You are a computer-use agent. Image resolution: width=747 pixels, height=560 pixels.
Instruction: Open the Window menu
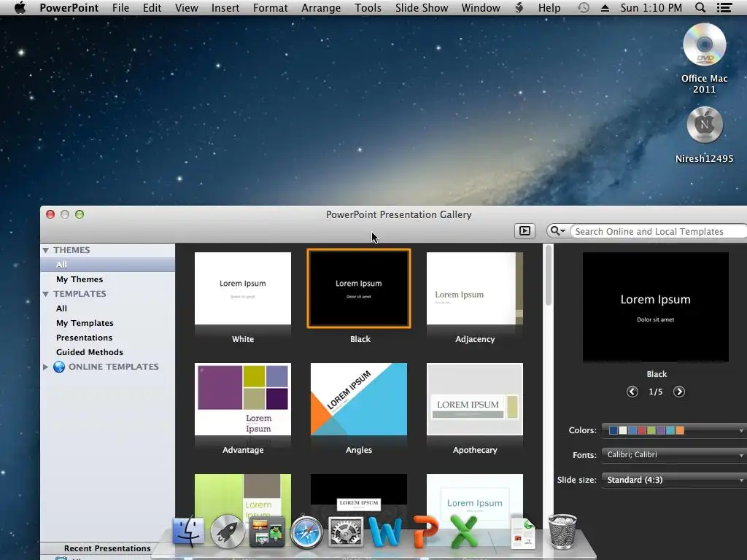tap(481, 7)
